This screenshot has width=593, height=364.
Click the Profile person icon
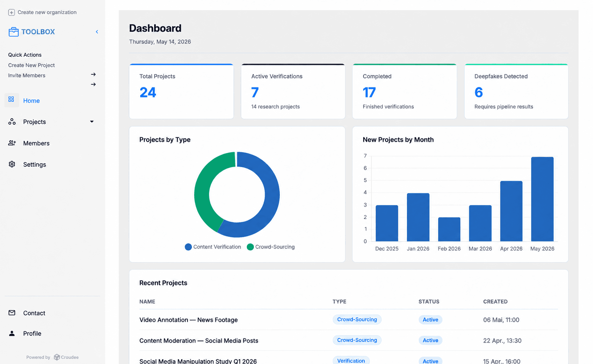12,333
